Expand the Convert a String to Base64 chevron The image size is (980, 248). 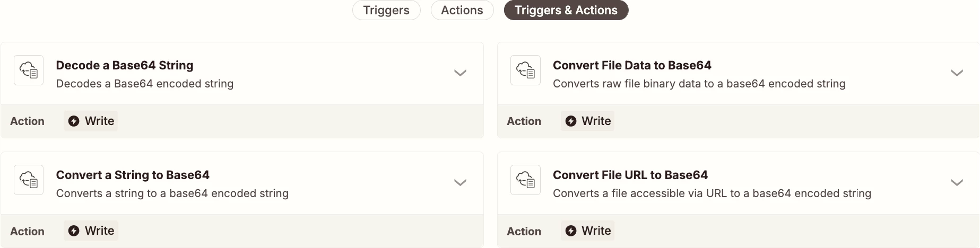coord(460,183)
